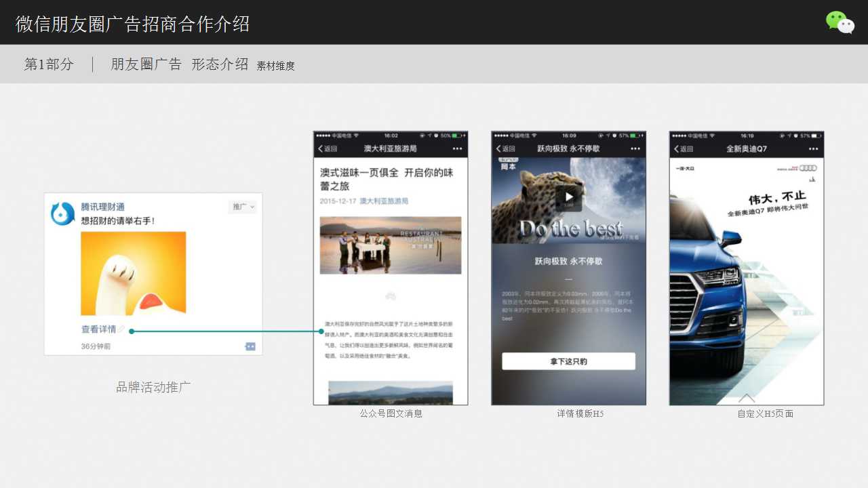Open the more menu on the 澳大利亚旅游局 page
This screenshot has height=488, width=868.
[457, 149]
